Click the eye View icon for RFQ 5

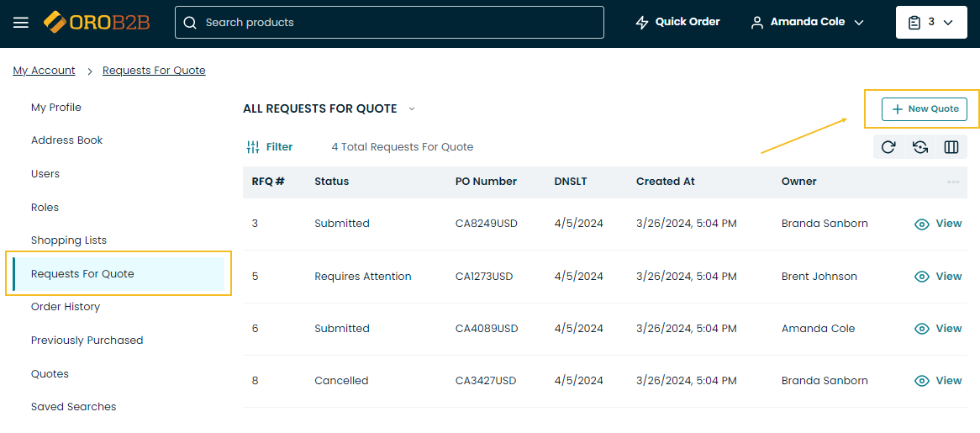pyautogui.click(x=922, y=277)
